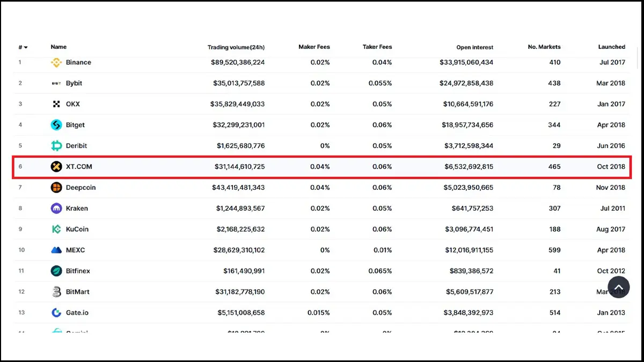
Task: Click the Deepcoin logo icon
Action: click(56, 188)
